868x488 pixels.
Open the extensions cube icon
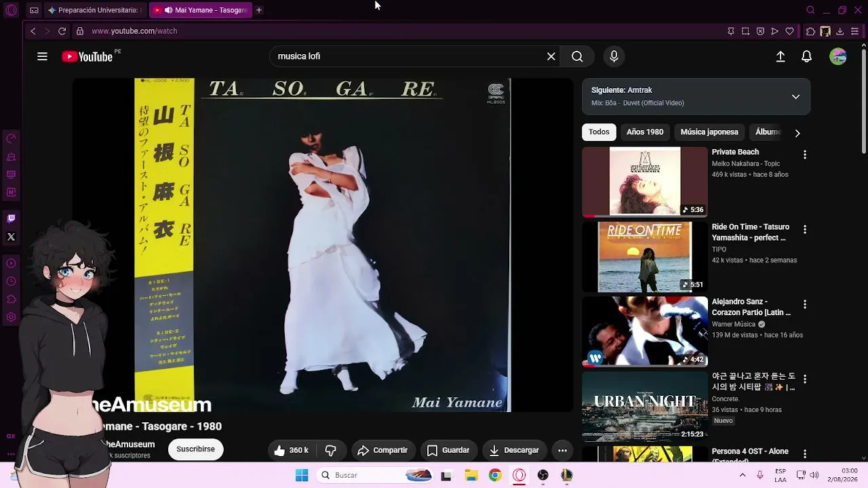click(x=810, y=31)
